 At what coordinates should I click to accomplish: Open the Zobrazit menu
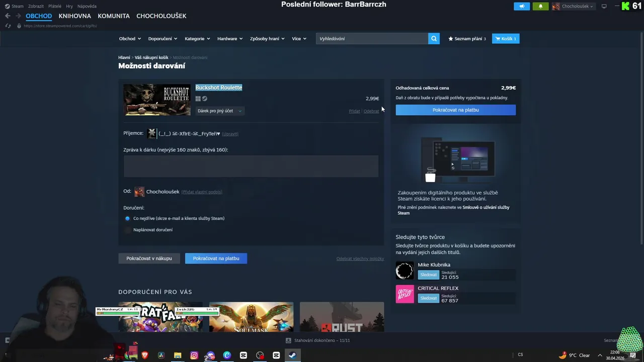coord(36,6)
